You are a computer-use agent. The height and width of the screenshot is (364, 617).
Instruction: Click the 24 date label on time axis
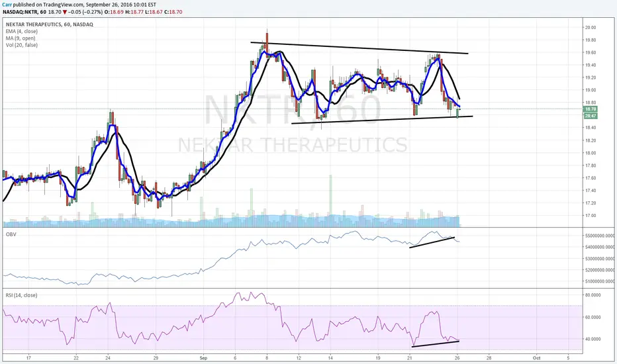(108, 358)
